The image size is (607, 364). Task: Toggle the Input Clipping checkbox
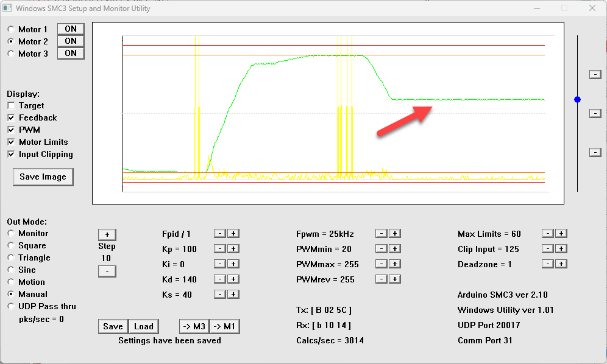(x=12, y=155)
